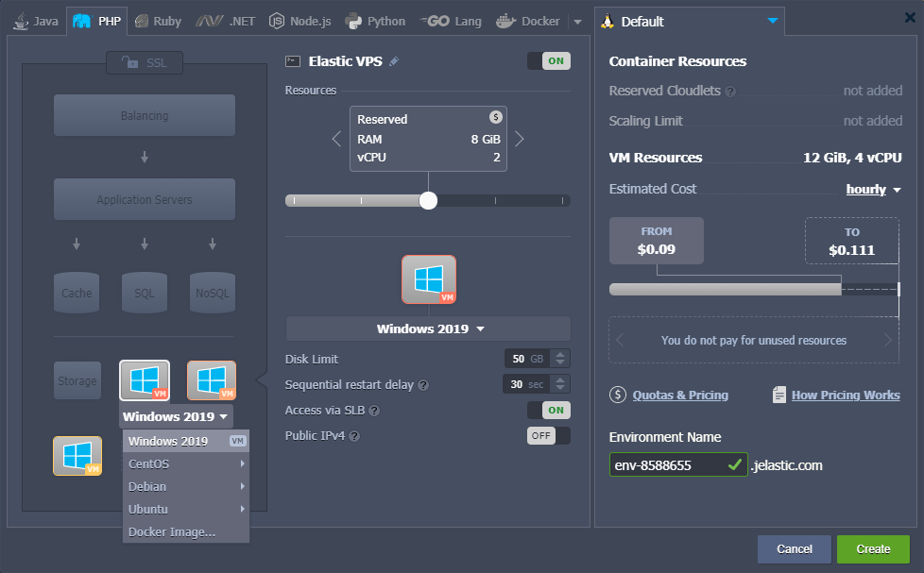This screenshot has height=573, width=924.
Task: Click the Quotas & Pricing dollar icon
Action: coord(618,395)
